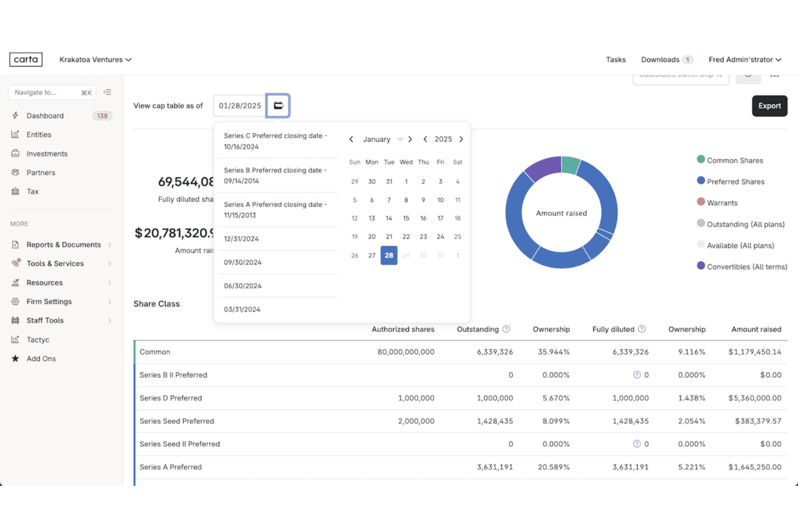798x532 pixels.
Task: Select Series C Preferred closing date option
Action: coord(278,141)
